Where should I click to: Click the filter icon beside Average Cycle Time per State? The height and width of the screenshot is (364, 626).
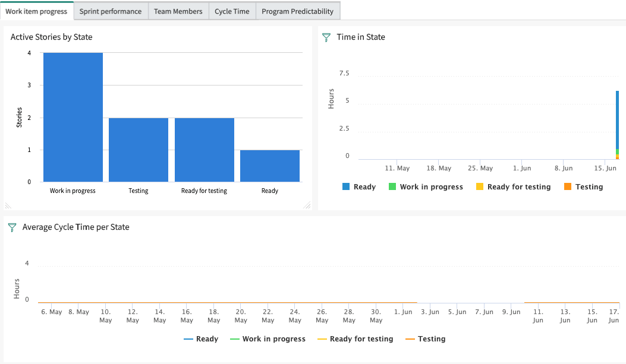pos(12,227)
